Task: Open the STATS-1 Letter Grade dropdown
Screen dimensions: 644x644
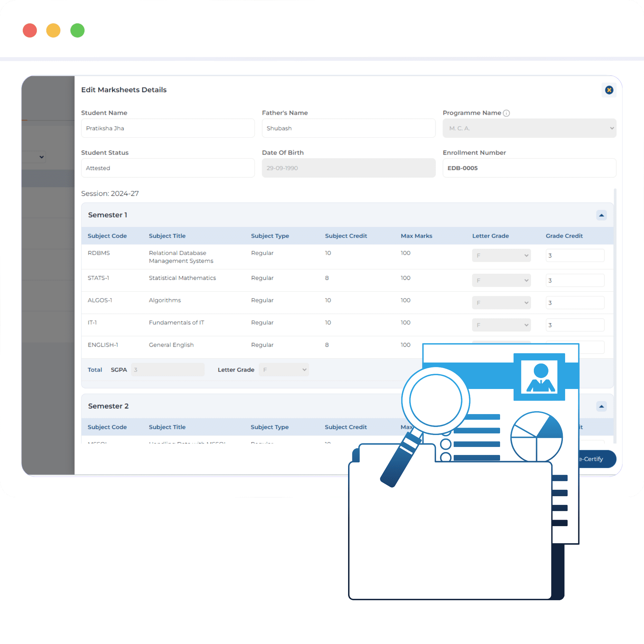Action: (501, 280)
